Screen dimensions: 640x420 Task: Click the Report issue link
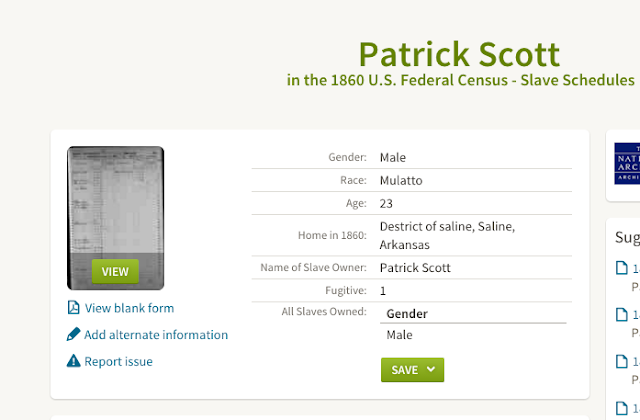pos(118,361)
